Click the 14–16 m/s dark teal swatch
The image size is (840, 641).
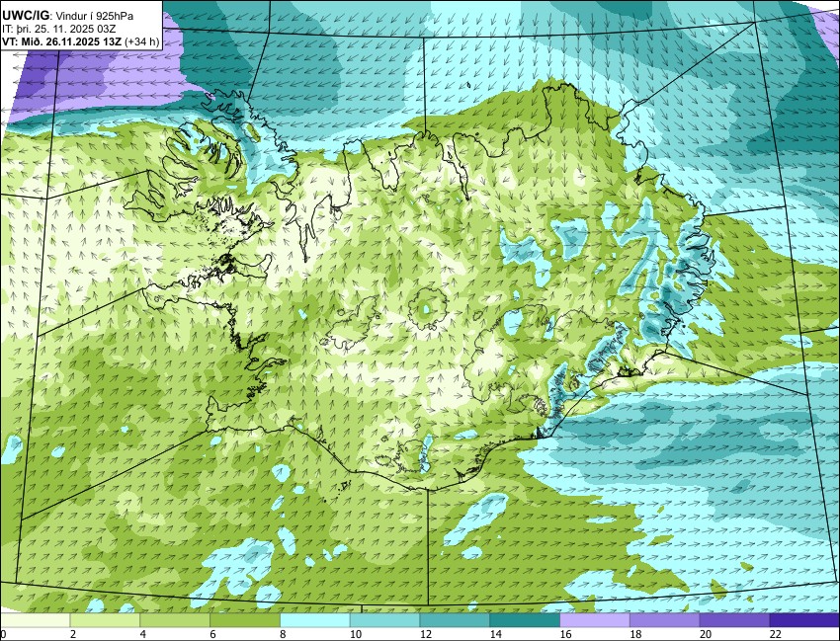click(525, 620)
